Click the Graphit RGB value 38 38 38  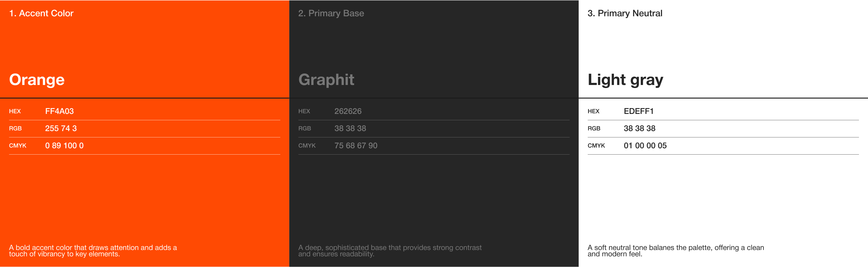(x=350, y=128)
